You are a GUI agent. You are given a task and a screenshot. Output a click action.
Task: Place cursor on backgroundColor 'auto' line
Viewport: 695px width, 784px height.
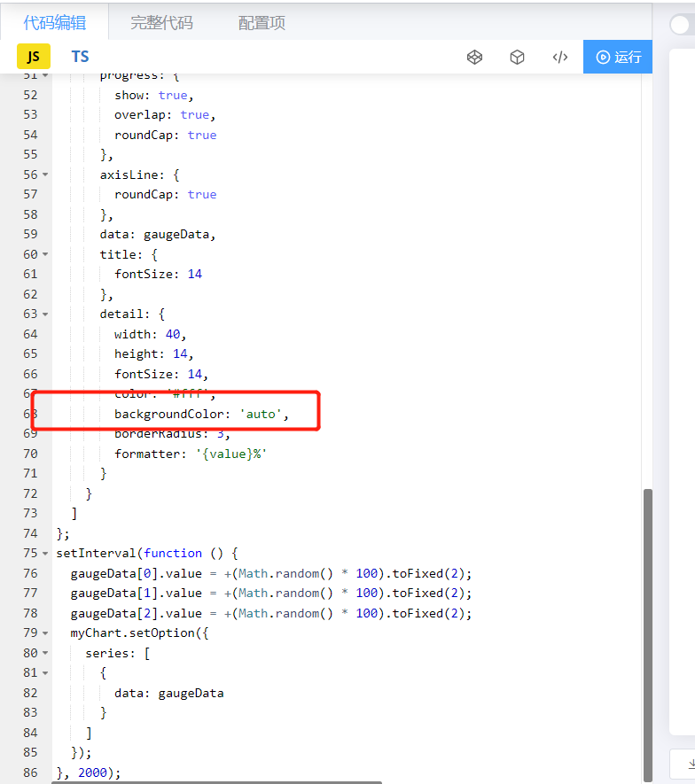tap(201, 414)
